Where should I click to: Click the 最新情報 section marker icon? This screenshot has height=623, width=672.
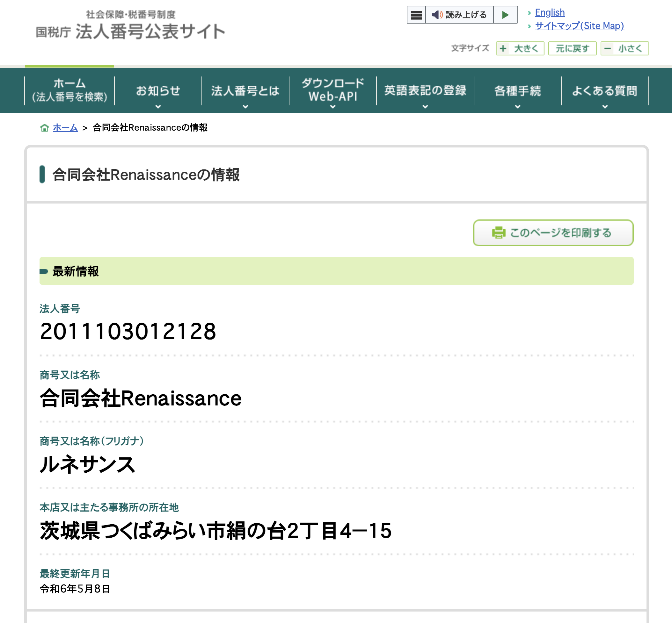coord(44,271)
